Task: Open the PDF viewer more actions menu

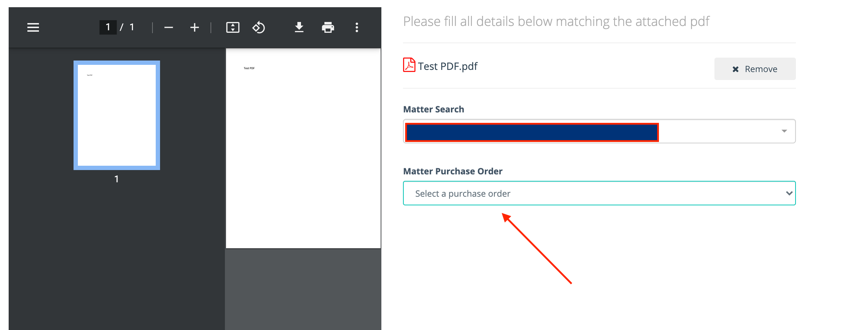Action: coord(357,27)
